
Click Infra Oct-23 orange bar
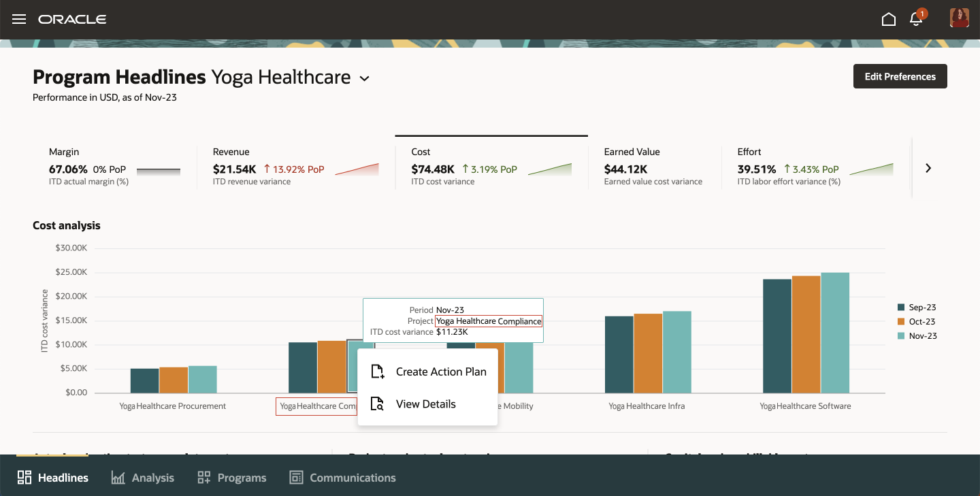tap(649, 353)
